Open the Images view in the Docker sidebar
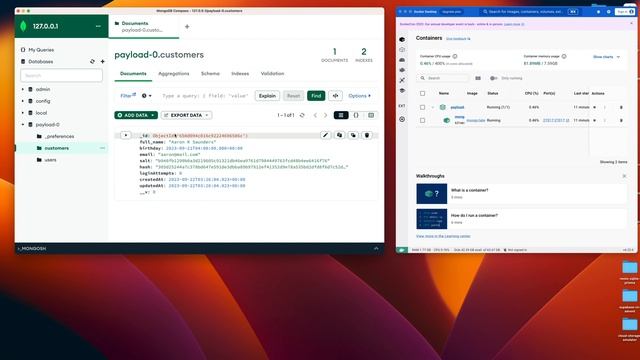The height and width of the screenshot is (360, 640). (402, 50)
